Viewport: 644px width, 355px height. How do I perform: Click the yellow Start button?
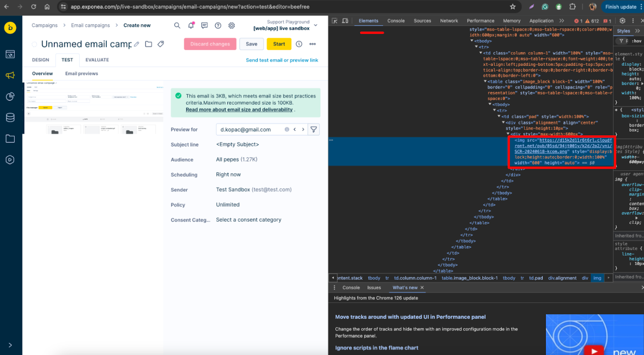click(x=279, y=44)
